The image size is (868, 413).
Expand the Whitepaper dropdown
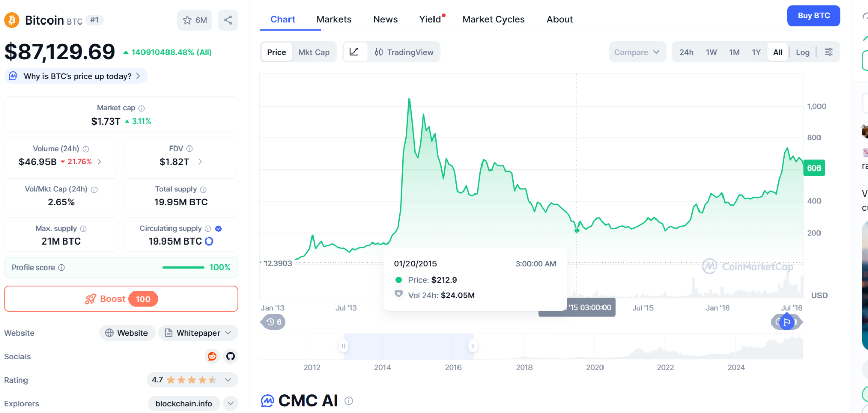point(198,333)
